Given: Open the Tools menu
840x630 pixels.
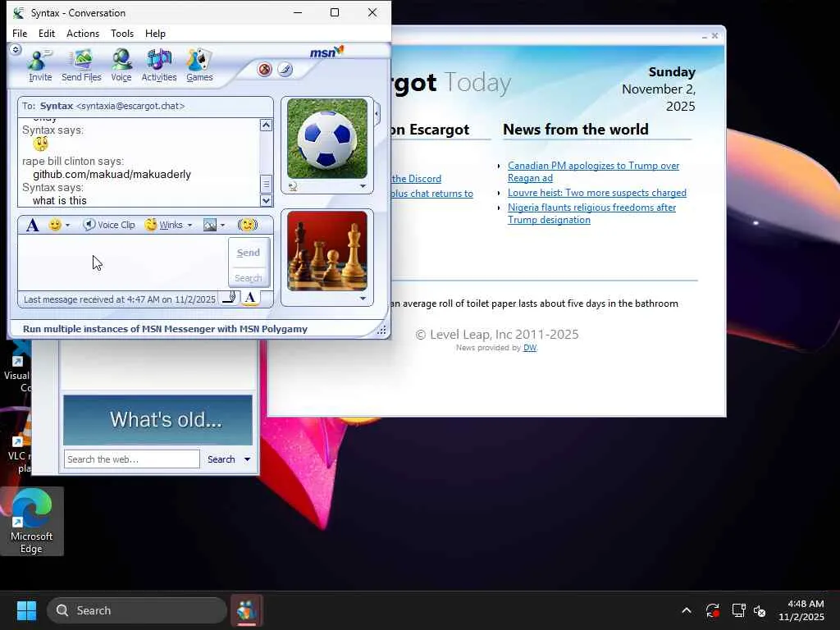Looking at the screenshot, I should click(122, 33).
